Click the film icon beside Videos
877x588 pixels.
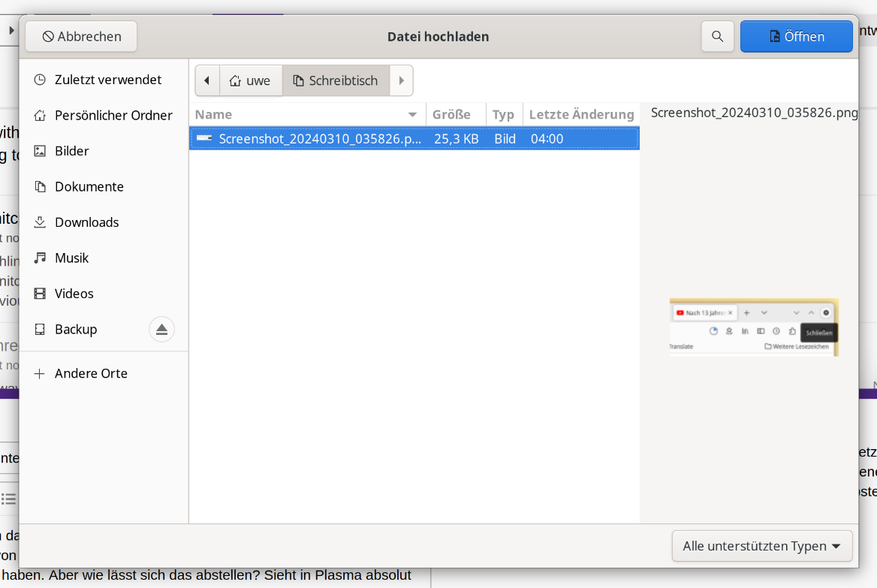(x=40, y=293)
